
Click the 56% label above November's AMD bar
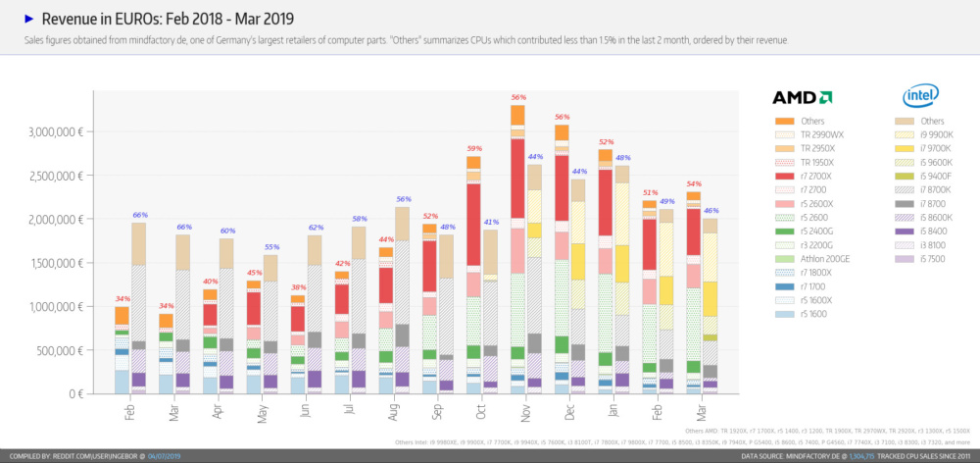518,98
